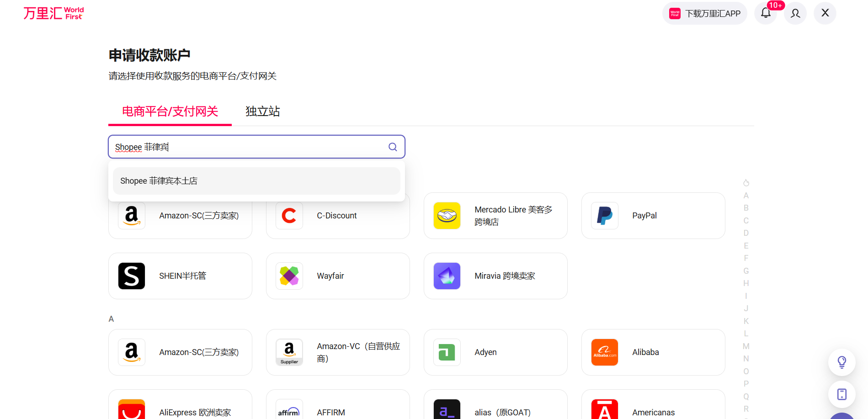Viewport: 868px width, 419px height.
Task: Click the WorldFirst logo
Action: [53, 13]
